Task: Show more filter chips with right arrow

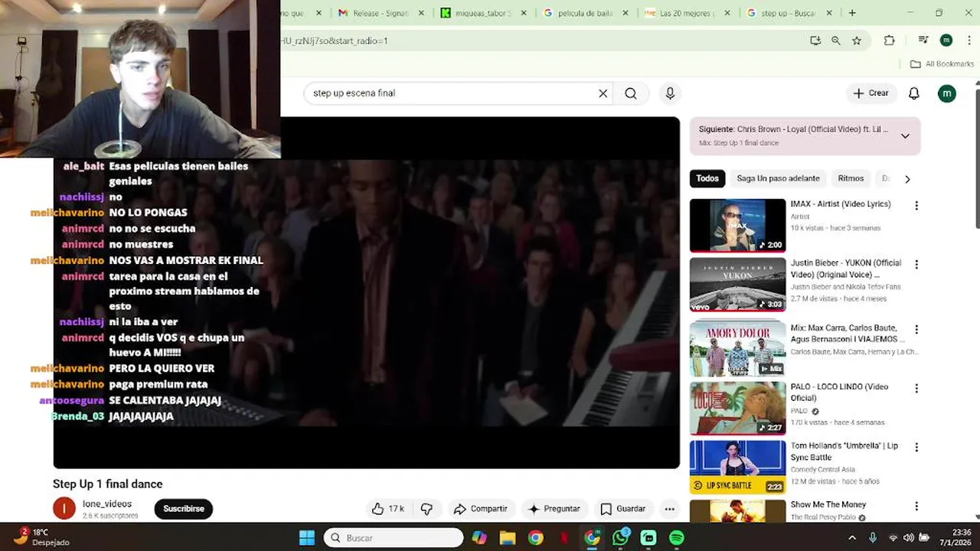Action: point(907,179)
